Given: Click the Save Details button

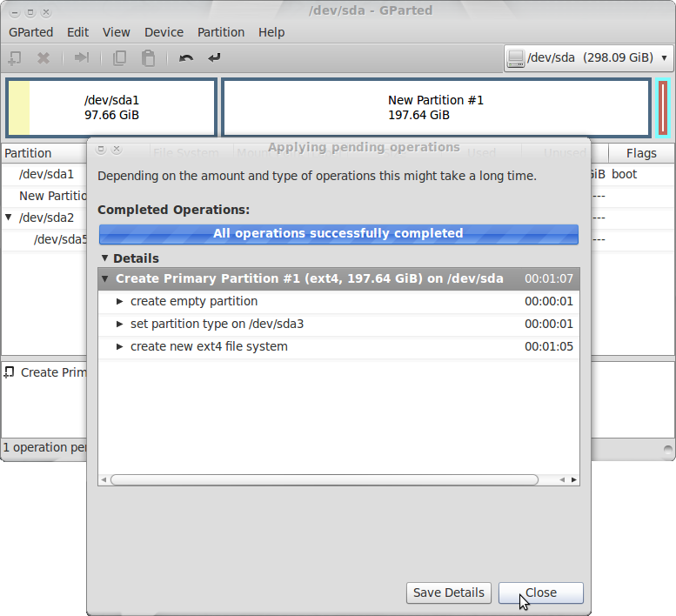Looking at the screenshot, I should pos(448,593).
